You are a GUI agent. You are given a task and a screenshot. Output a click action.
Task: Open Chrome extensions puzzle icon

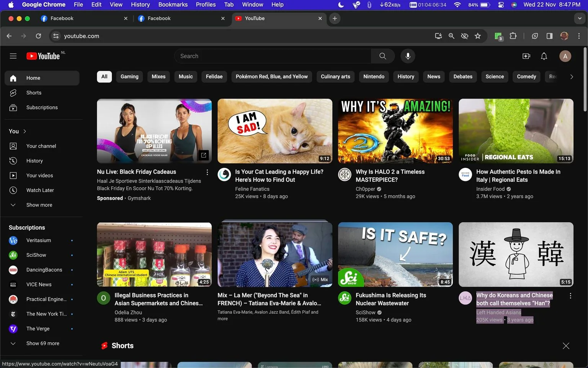click(x=513, y=36)
